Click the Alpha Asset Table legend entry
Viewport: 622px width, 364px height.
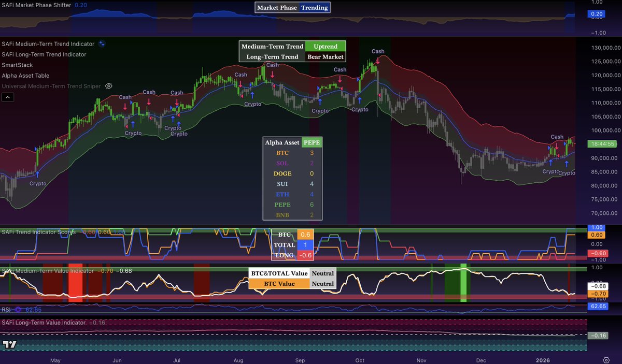coord(25,76)
